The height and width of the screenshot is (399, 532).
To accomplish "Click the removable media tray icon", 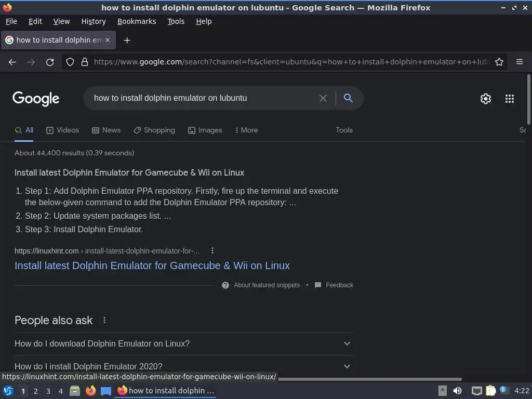I will [x=443, y=391].
